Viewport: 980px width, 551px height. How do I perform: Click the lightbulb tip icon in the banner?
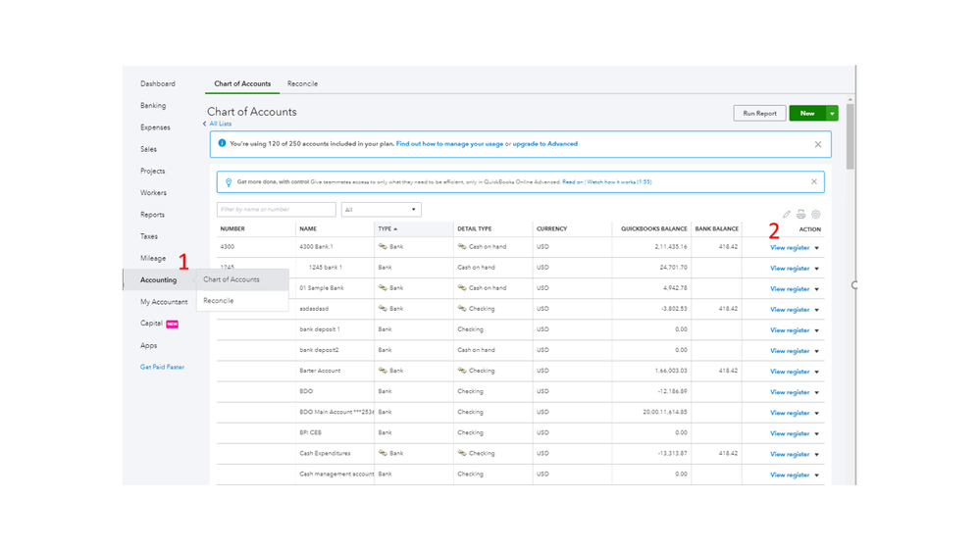[x=229, y=182]
